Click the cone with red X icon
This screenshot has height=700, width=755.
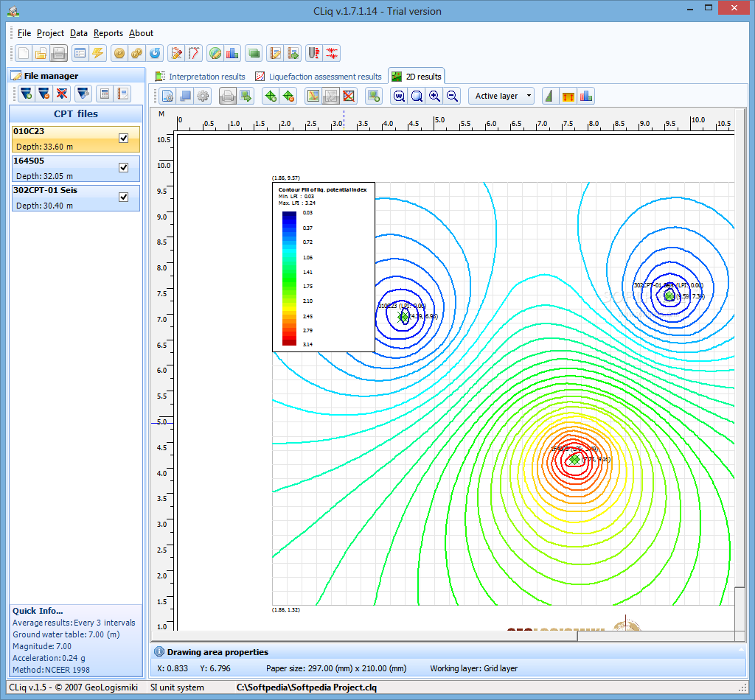point(62,94)
